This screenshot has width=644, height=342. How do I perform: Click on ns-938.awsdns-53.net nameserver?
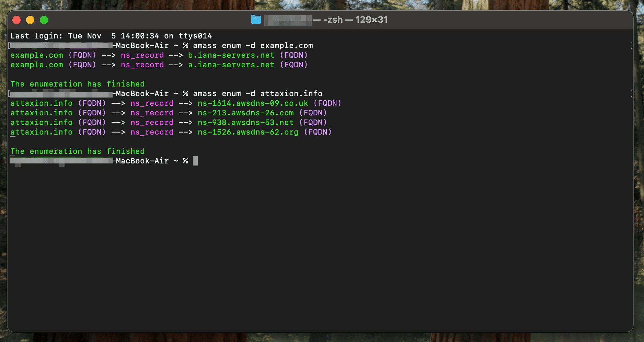click(245, 123)
